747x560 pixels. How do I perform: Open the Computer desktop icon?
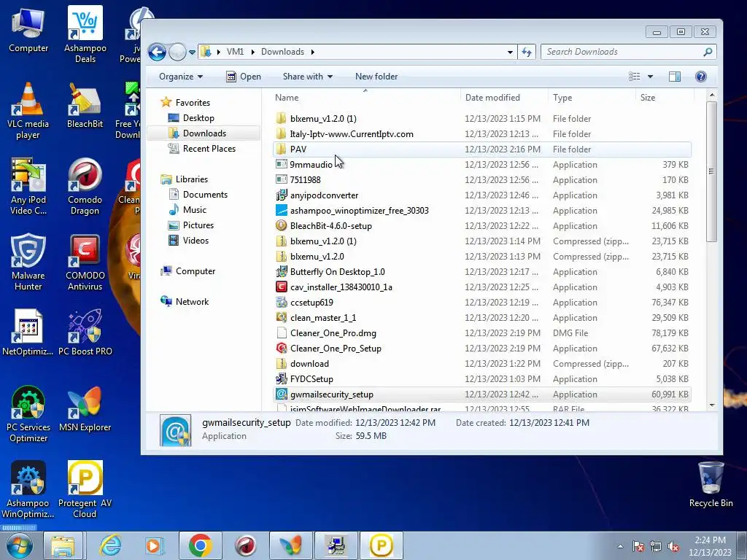pyautogui.click(x=28, y=31)
